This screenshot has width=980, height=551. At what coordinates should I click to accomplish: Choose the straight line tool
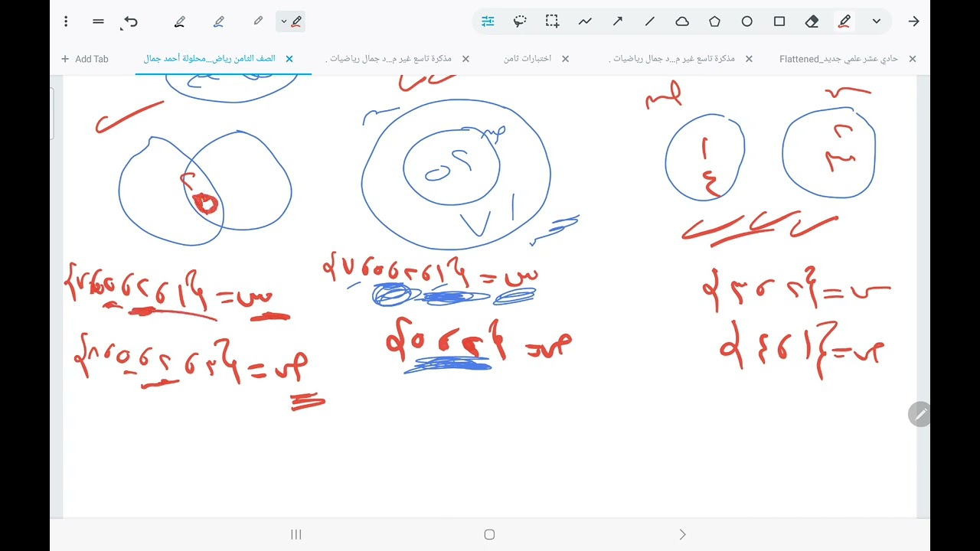pos(650,21)
